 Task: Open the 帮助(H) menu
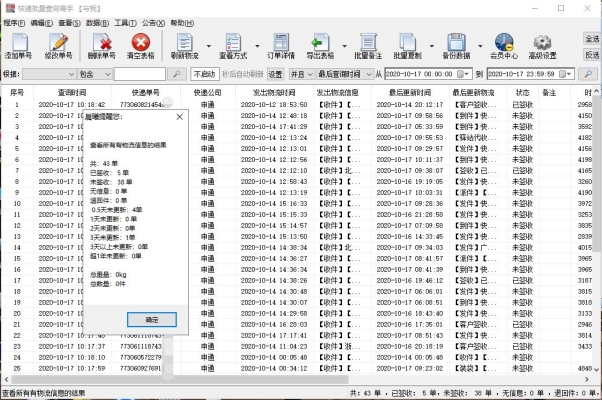pos(182,23)
